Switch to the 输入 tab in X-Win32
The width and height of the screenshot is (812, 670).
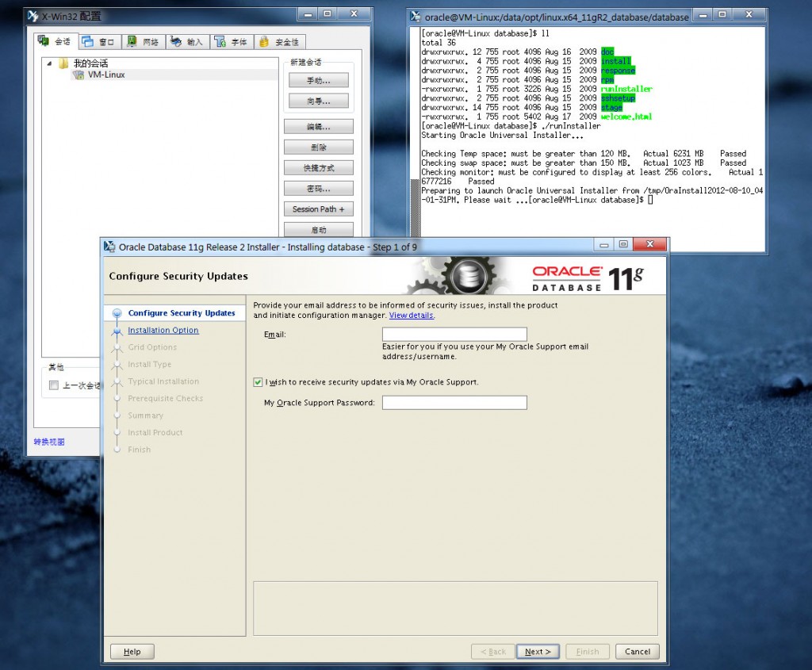click(187, 42)
